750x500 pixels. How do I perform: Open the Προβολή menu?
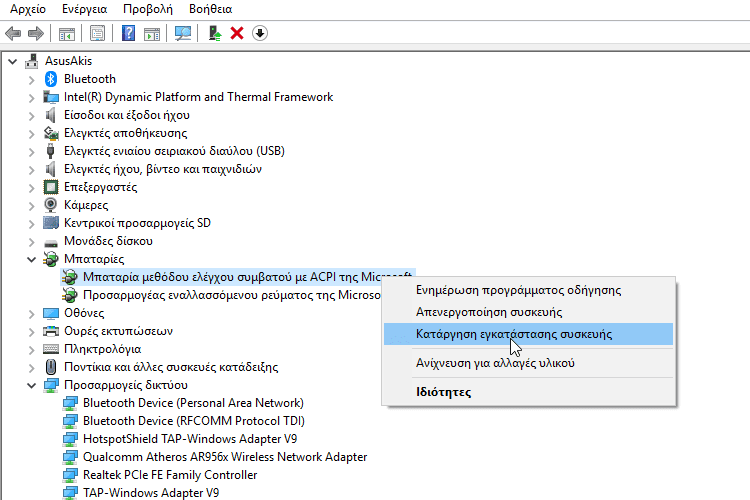148,9
